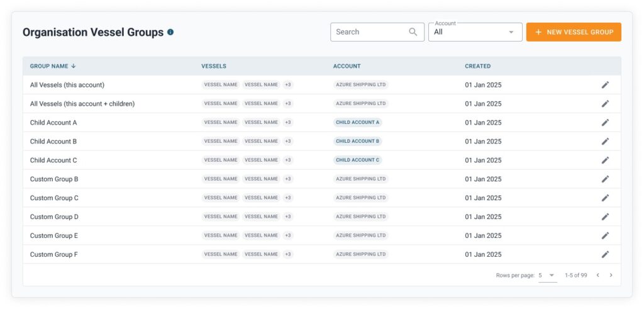This screenshot has height=309, width=644.
Task: Edit the Child Account A group
Action: [605, 123]
